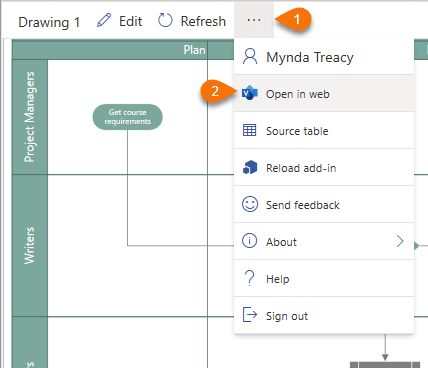Select Mynda Treacy account entry
Viewport: 428px width, 368px height.
click(x=324, y=57)
